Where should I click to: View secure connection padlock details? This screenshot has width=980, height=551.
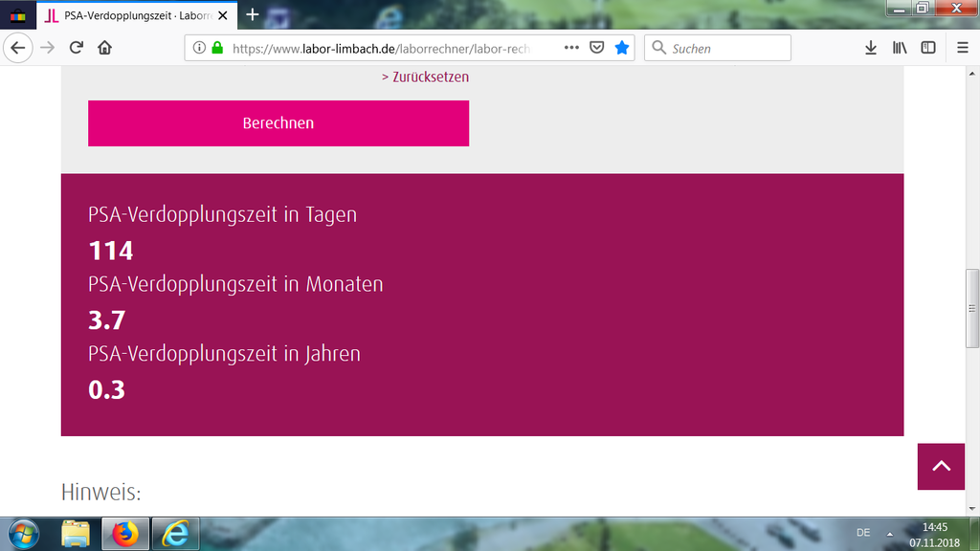click(x=217, y=48)
